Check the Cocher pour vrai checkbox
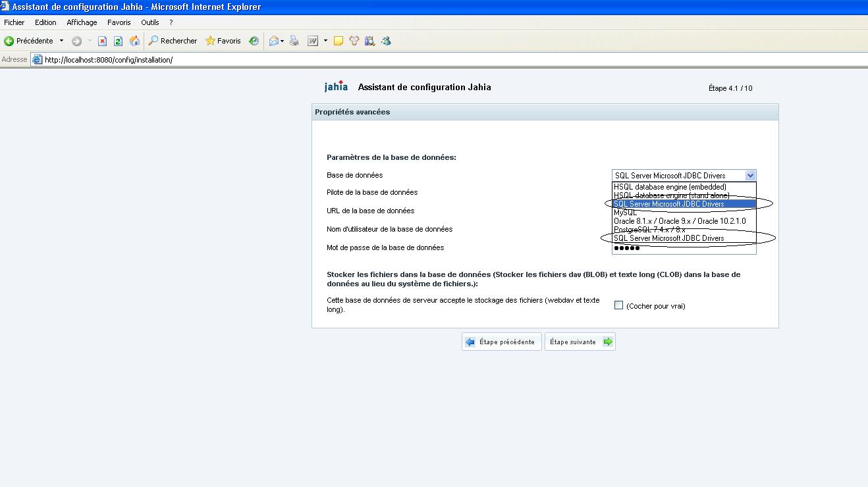This screenshot has height=487, width=868. click(x=618, y=305)
